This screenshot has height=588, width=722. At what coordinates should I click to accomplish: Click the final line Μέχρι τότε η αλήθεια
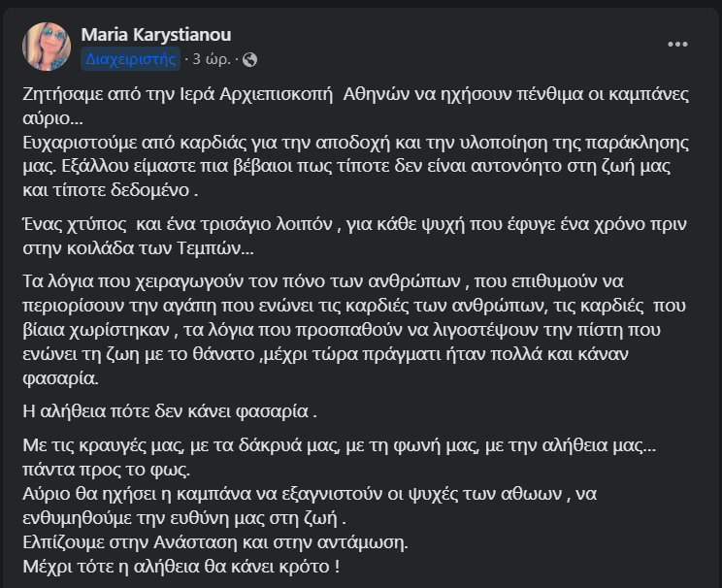point(181,567)
